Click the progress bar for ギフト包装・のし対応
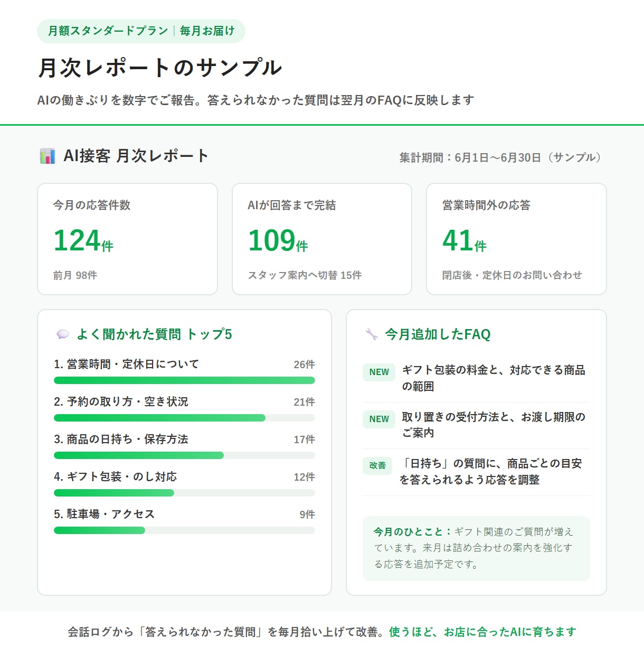The height and width of the screenshot is (655, 644). tap(184, 493)
